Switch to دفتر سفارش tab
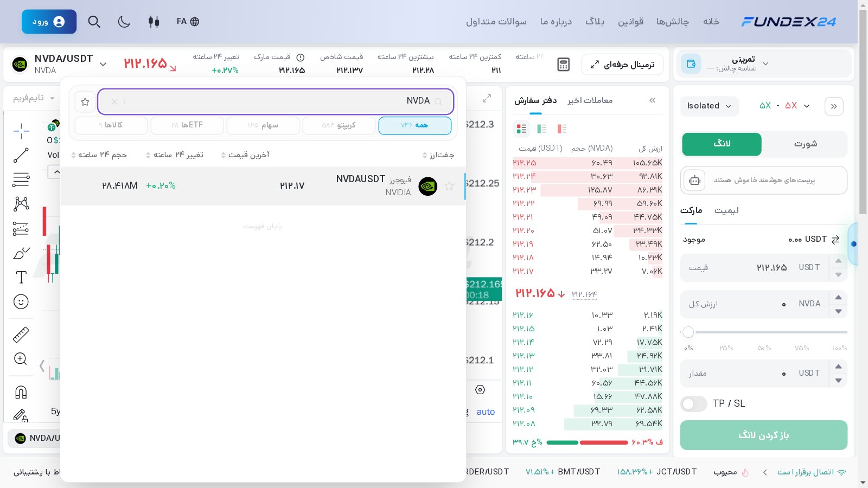The image size is (868, 488). pyautogui.click(x=535, y=100)
